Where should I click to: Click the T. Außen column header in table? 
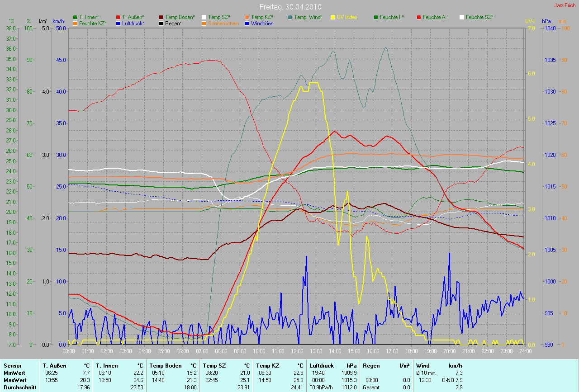click(55, 365)
